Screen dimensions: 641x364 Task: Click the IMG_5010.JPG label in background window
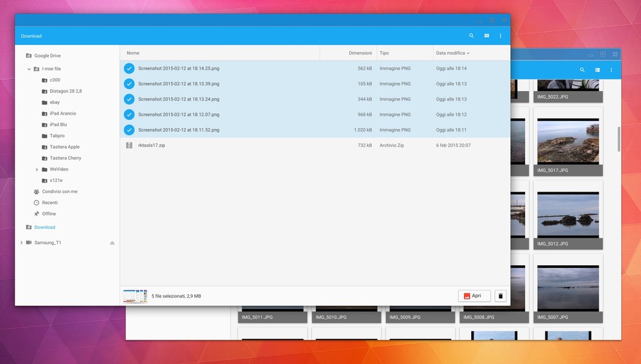[331, 317]
